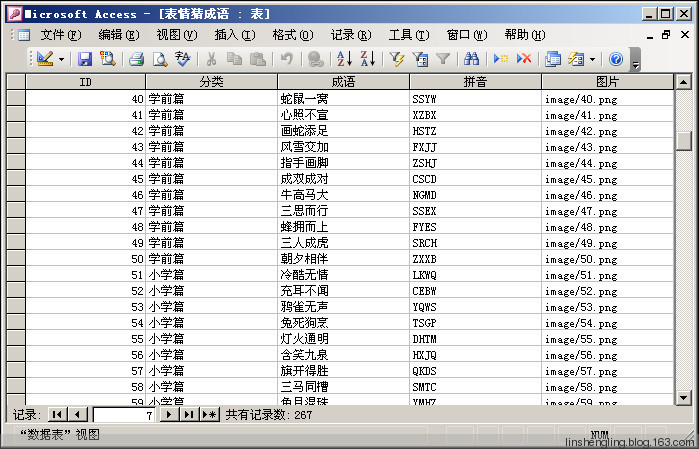The width and height of the screenshot is (699, 449).
Task: Click the Database Window icon
Action: tap(553, 59)
